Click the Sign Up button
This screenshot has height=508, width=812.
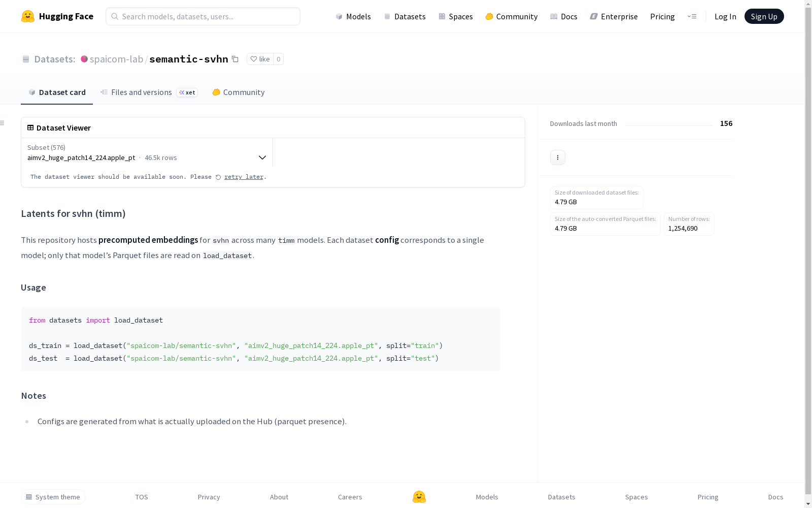point(764,16)
